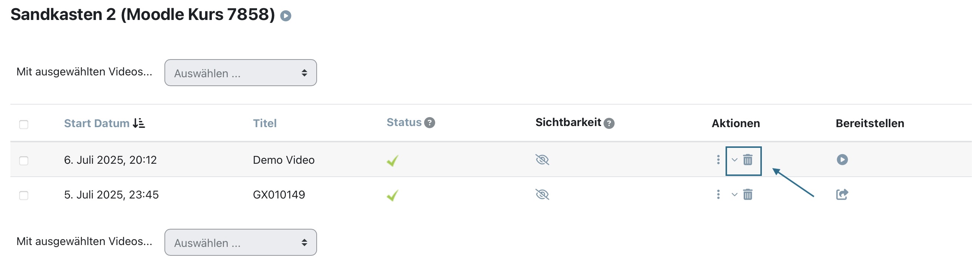Click the share icon in GX010149's Bereitstellen column
Viewport: 980px width, 275px height.
point(842,194)
